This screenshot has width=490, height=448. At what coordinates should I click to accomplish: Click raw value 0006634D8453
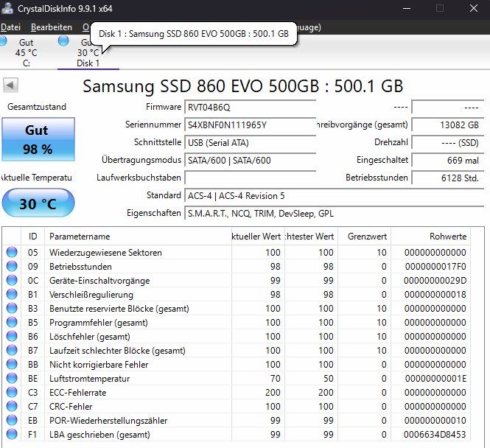tap(435, 435)
